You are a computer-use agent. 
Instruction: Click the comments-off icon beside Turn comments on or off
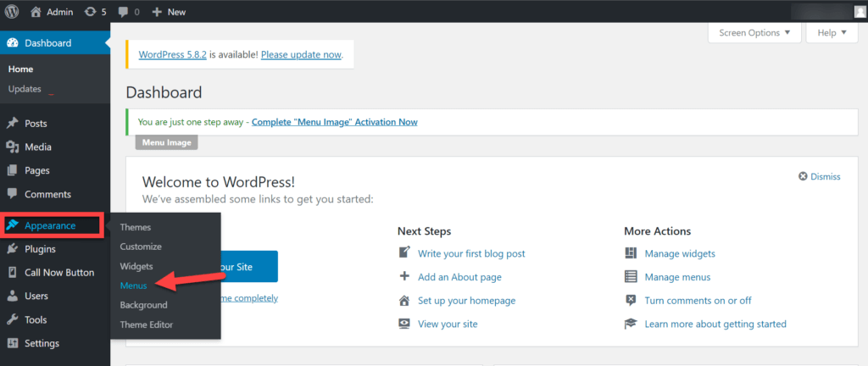(631, 301)
